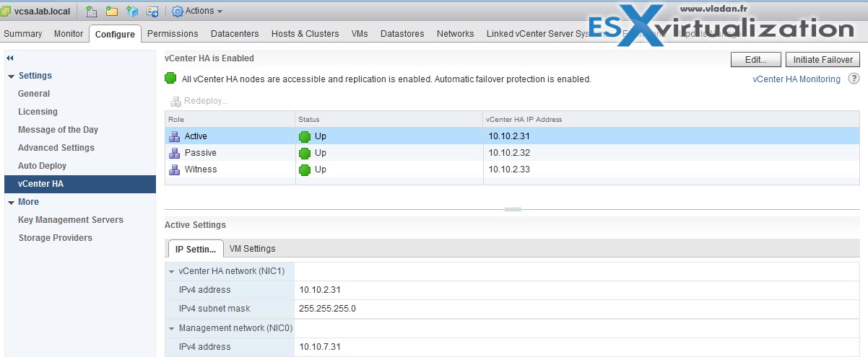
Task: Click the Witness node role icon
Action: (x=174, y=169)
